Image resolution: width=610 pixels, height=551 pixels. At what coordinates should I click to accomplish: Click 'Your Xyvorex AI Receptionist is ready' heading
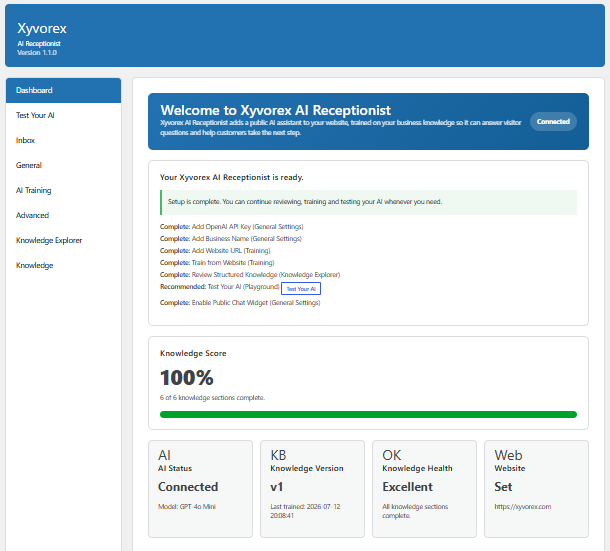[231, 177]
